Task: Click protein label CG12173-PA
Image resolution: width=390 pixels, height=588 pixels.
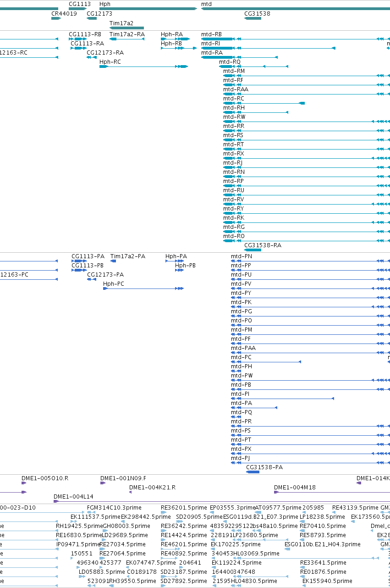Action: point(105,275)
